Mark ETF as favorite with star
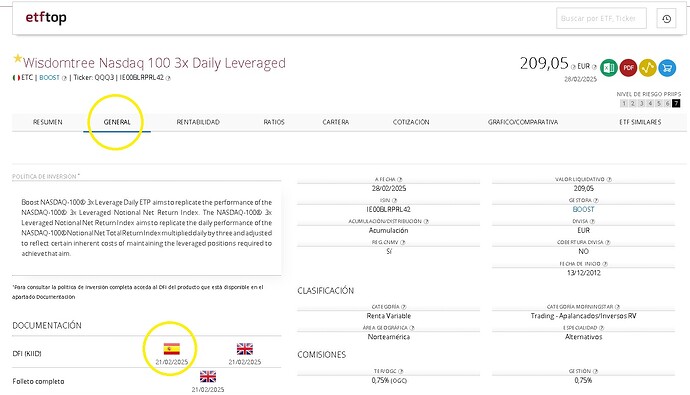This screenshot has height=395, width=690. click(18, 58)
